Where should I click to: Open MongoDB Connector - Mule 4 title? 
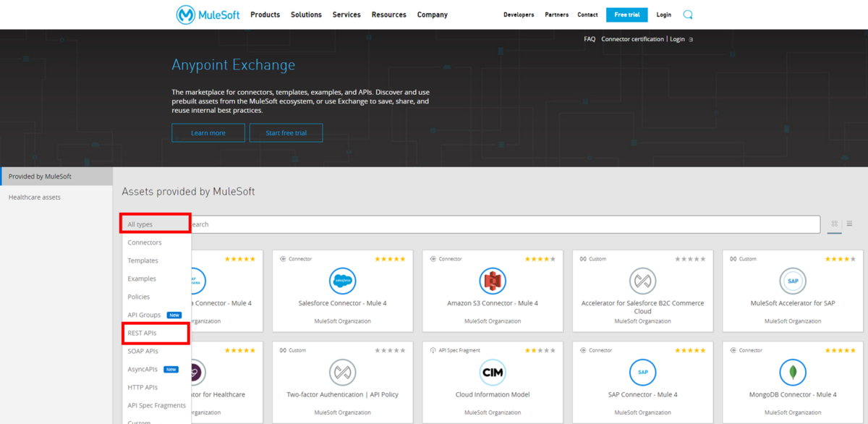(x=793, y=394)
